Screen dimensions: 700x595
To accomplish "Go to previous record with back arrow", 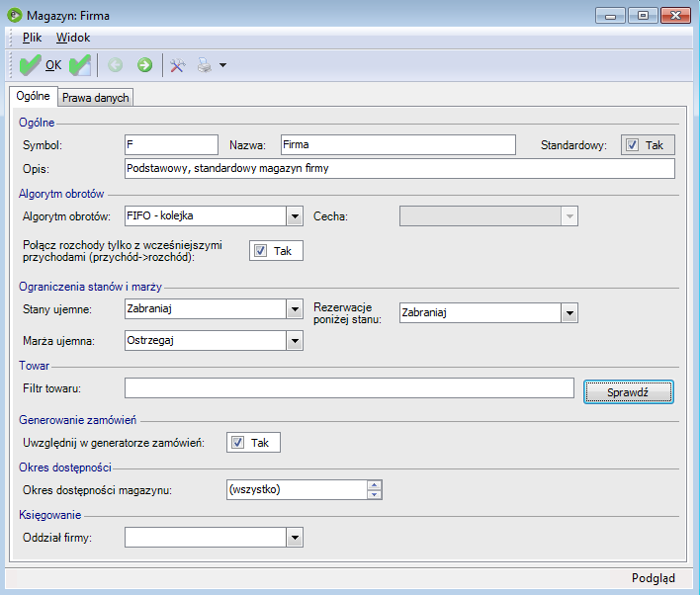I will coord(115,65).
